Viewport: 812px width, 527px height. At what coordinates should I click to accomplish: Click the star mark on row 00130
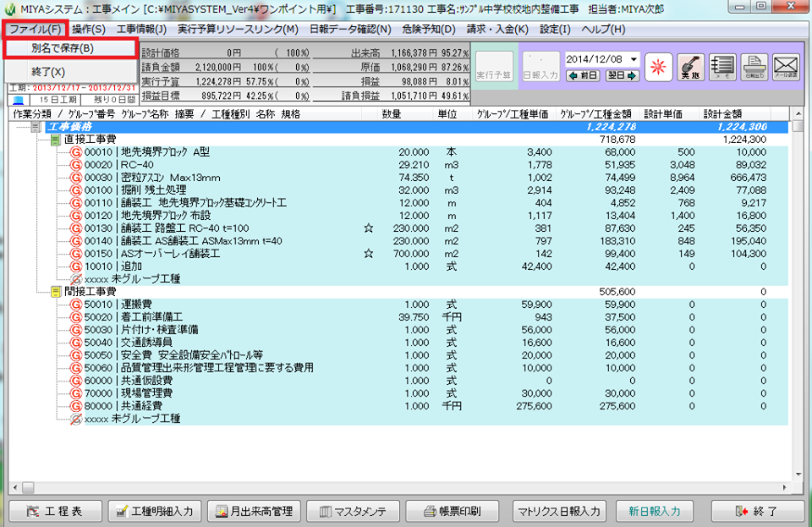tap(368, 228)
